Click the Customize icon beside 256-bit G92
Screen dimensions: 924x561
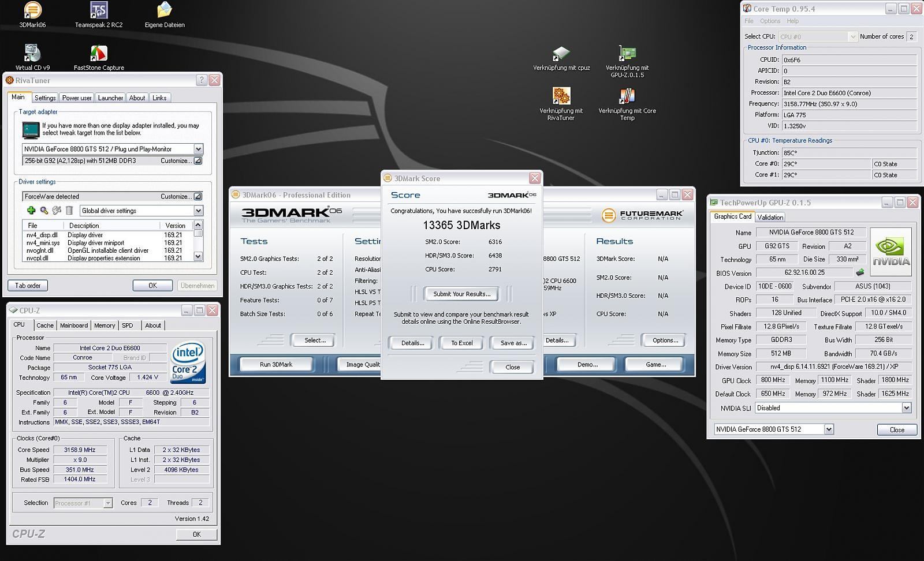coord(198,161)
